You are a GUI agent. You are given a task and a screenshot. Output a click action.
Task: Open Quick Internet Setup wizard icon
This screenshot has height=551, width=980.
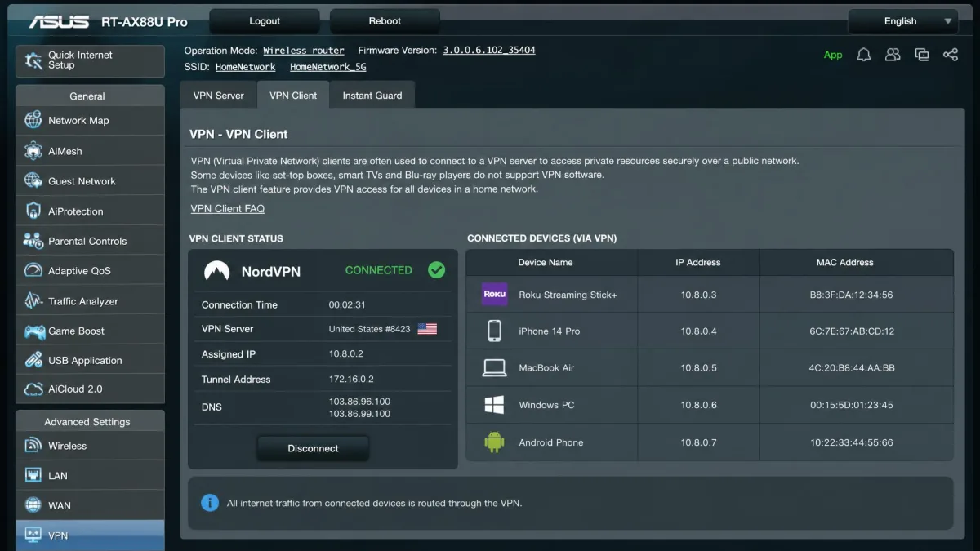(33, 60)
